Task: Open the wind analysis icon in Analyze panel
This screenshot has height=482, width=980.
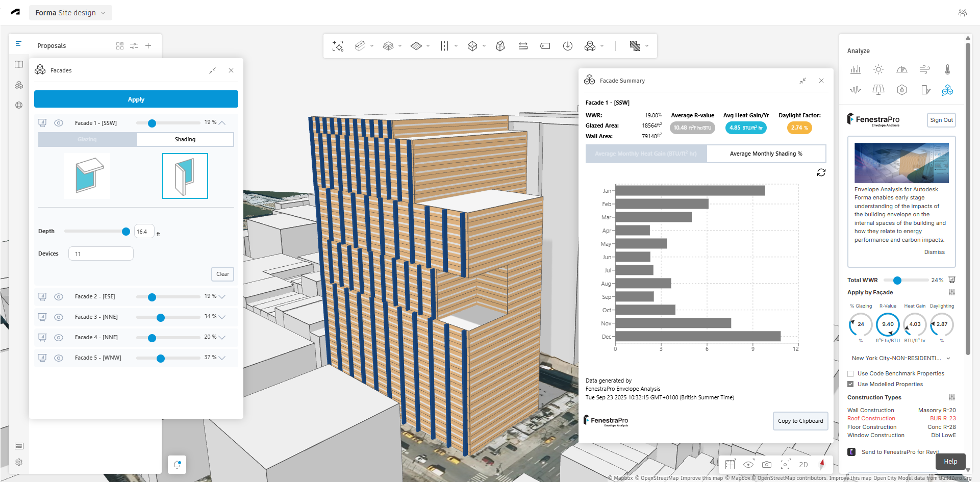Action: 924,69
